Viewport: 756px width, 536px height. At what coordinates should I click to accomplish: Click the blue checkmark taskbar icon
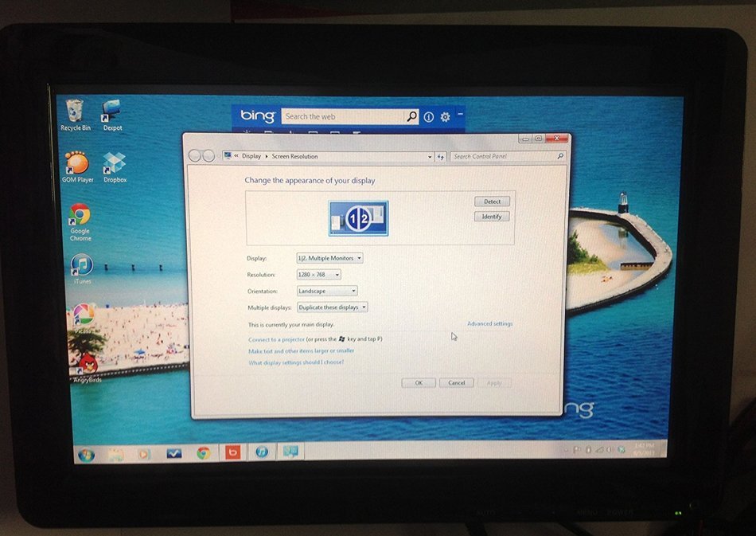click(x=173, y=453)
